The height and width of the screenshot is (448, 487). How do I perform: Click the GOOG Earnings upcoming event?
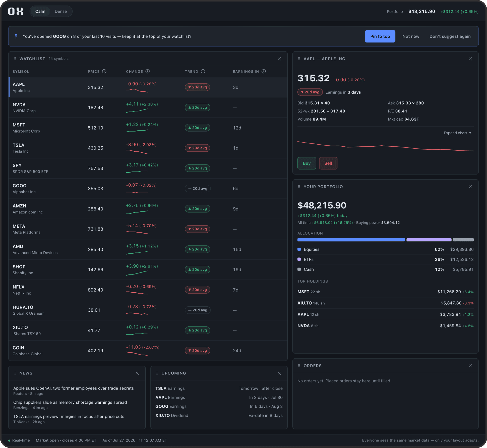[219, 406]
